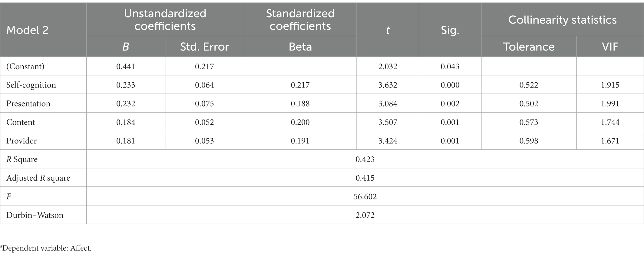
Task: Click the Constant t value 2.032
Action: tap(388, 66)
